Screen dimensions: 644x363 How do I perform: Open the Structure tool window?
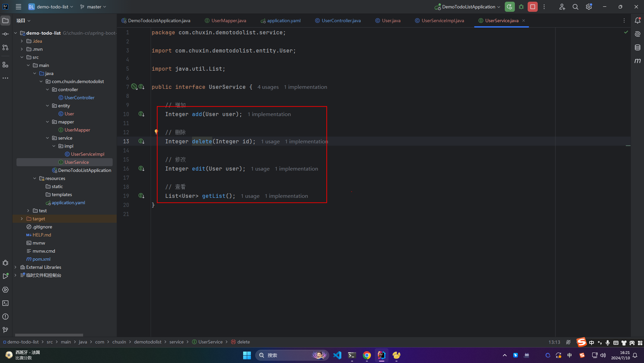[5, 65]
